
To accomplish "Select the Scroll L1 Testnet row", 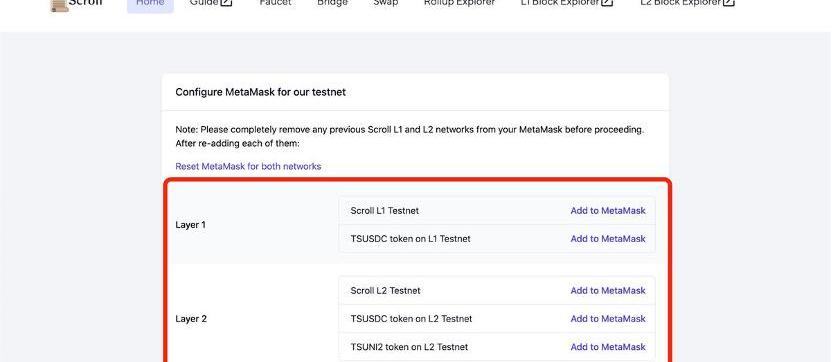I will pyautogui.click(x=497, y=211).
